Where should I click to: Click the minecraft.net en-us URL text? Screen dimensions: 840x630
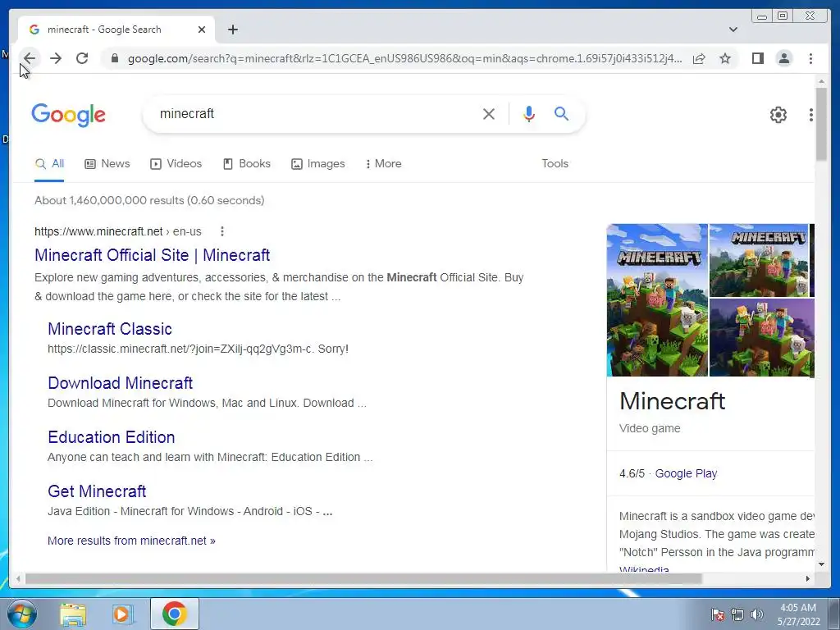(x=118, y=231)
